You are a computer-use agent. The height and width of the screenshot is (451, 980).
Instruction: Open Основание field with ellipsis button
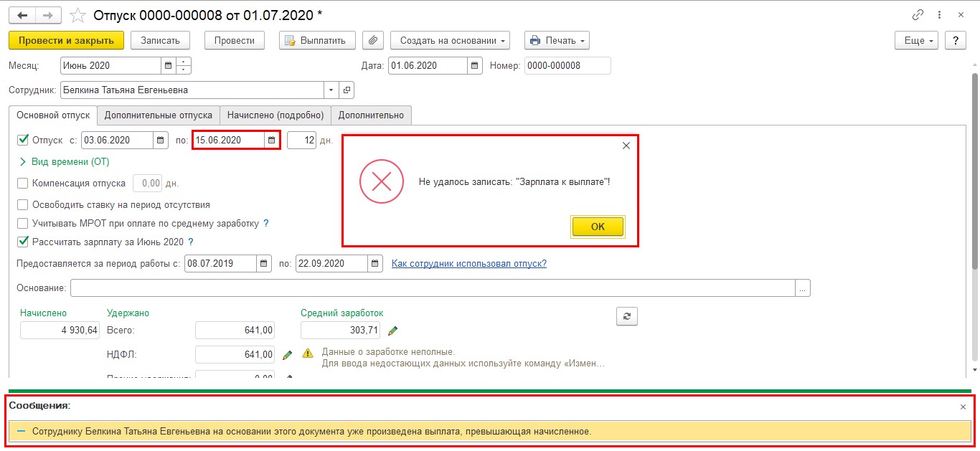803,288
